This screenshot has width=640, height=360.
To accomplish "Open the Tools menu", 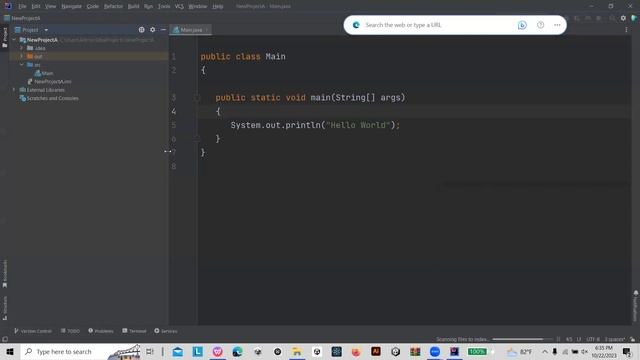I will [164, 6].
